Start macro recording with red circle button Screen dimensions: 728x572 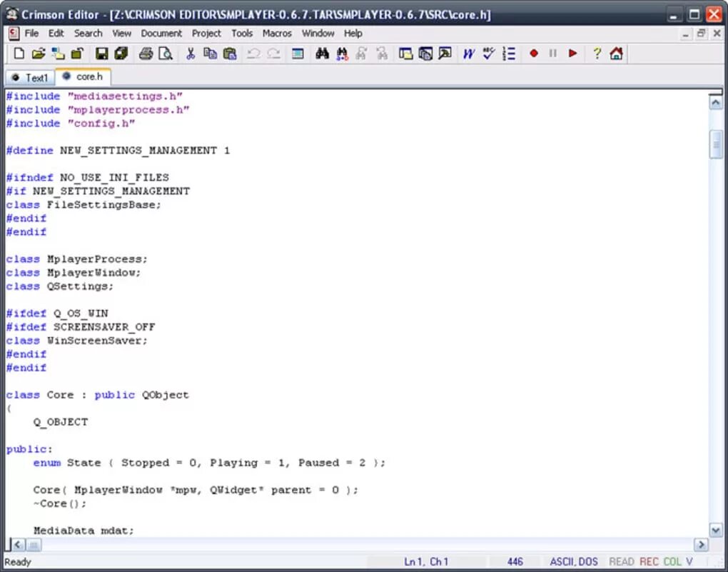[533, 54]
